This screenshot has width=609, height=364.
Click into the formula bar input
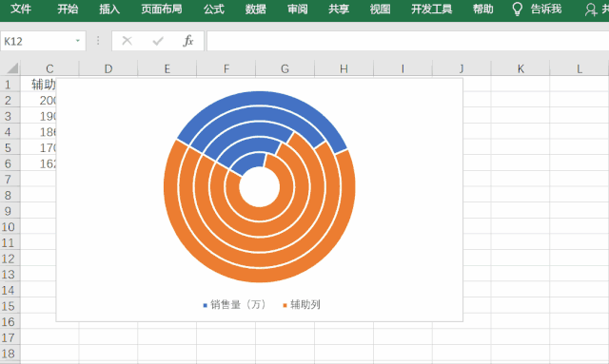coord(408,41)
